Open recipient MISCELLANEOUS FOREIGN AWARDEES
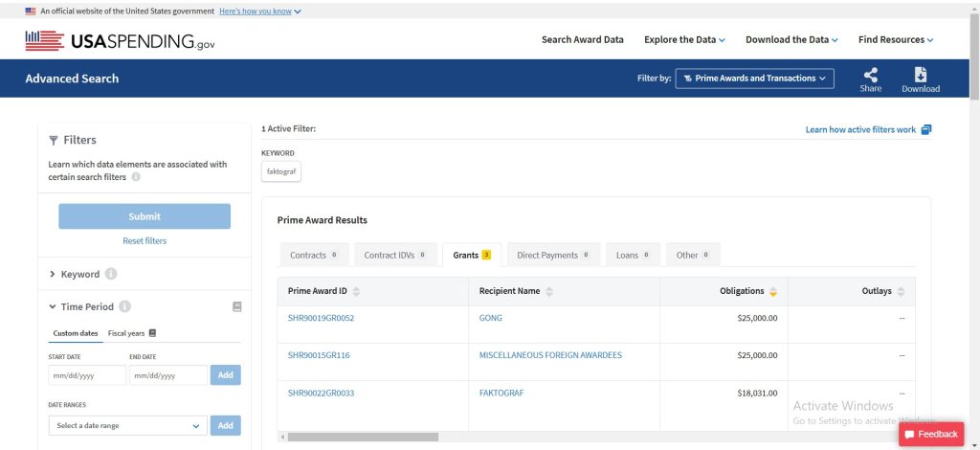The width and height of the screenshot is (980, 450). pos(550,355)
